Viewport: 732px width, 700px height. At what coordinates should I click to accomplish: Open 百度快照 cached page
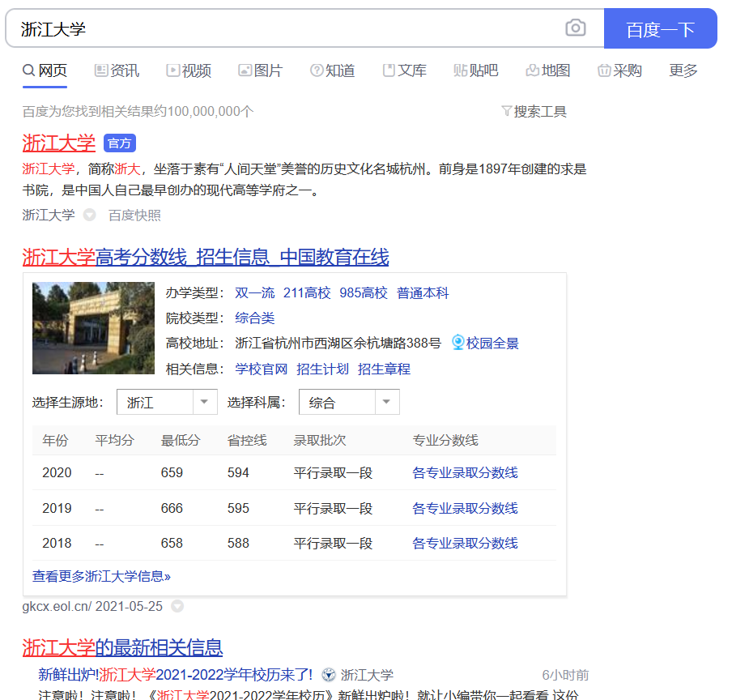[134, 216]
